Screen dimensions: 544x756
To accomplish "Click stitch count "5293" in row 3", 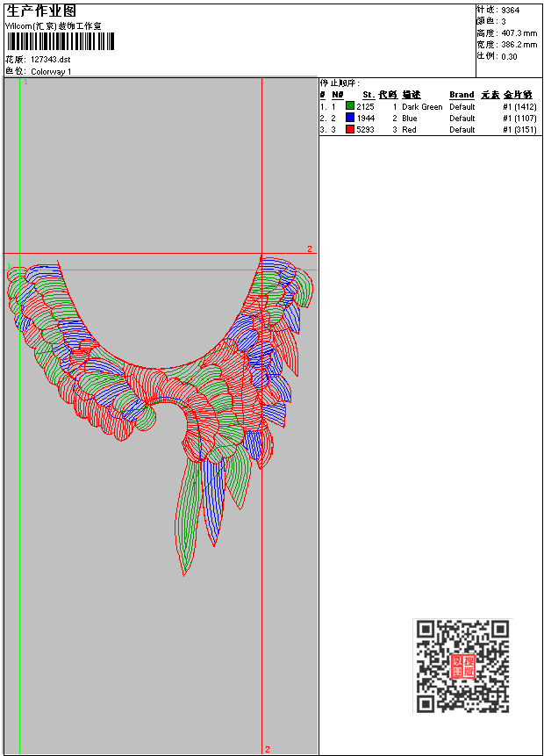I will tap(365, 130).
